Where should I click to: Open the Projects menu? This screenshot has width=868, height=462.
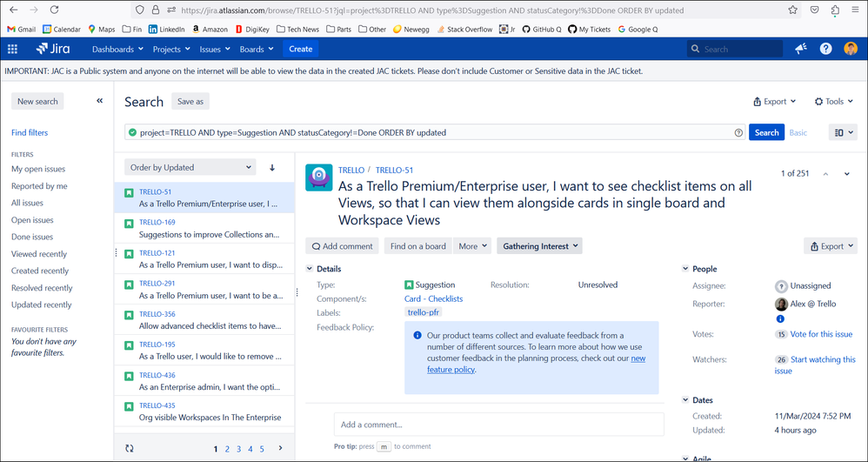point(171,50)
